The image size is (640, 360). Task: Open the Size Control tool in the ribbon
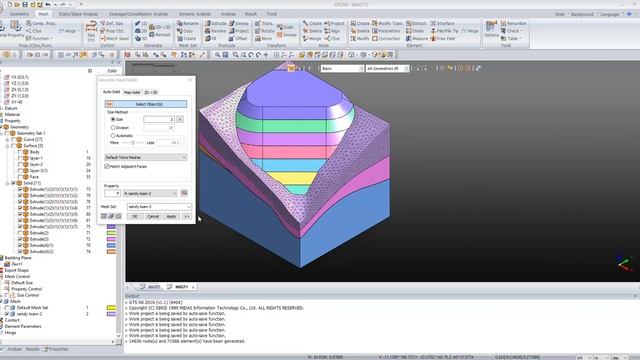coord(91,31)
